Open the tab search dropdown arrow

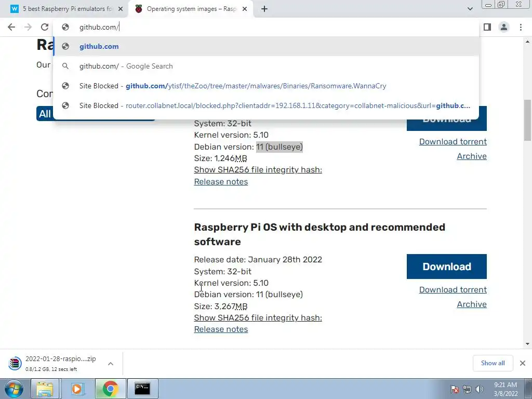470,9
